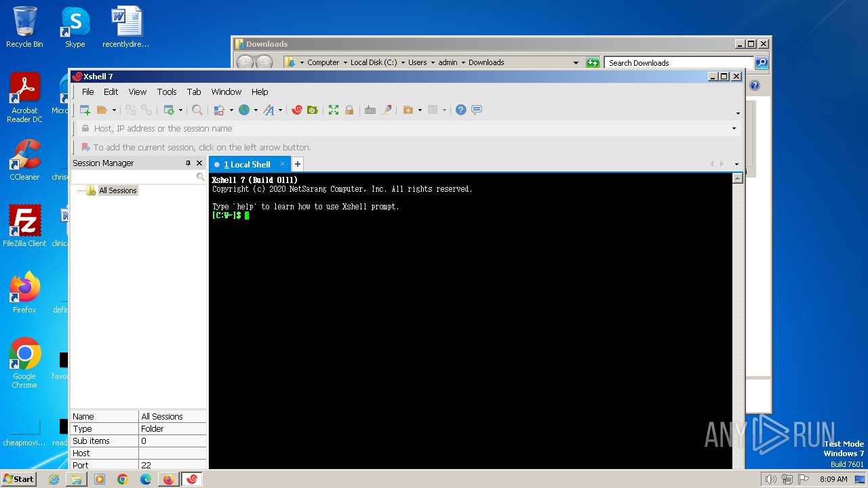Close the Session Manager panel
Image resolution: width=868 pixels, height=488 pixels.
[x=199, y=163]
